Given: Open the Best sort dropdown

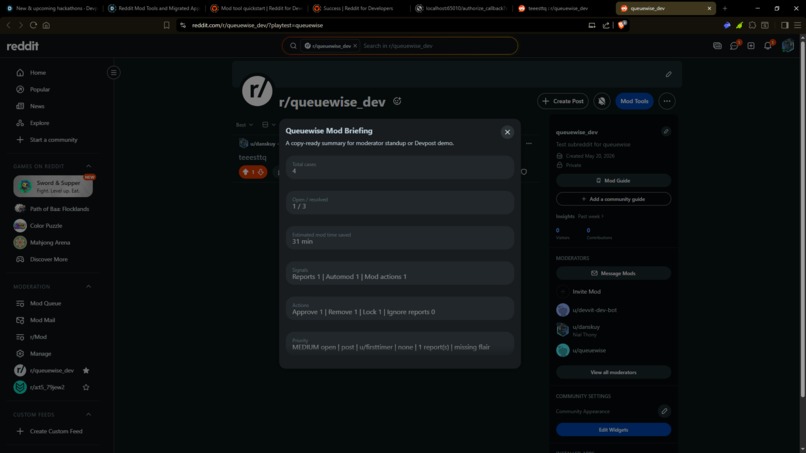Looking at the screenshot, I should point(244,125).
